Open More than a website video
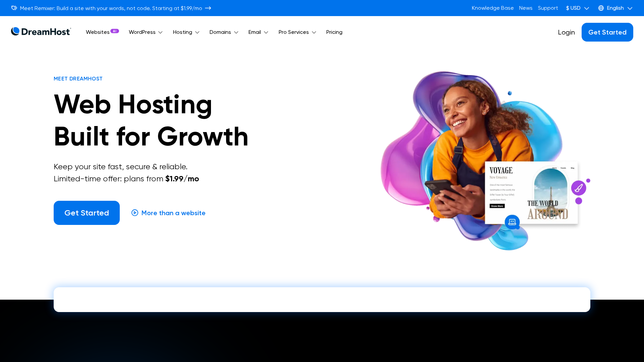The image size is (644, 362). click(168, 213)
